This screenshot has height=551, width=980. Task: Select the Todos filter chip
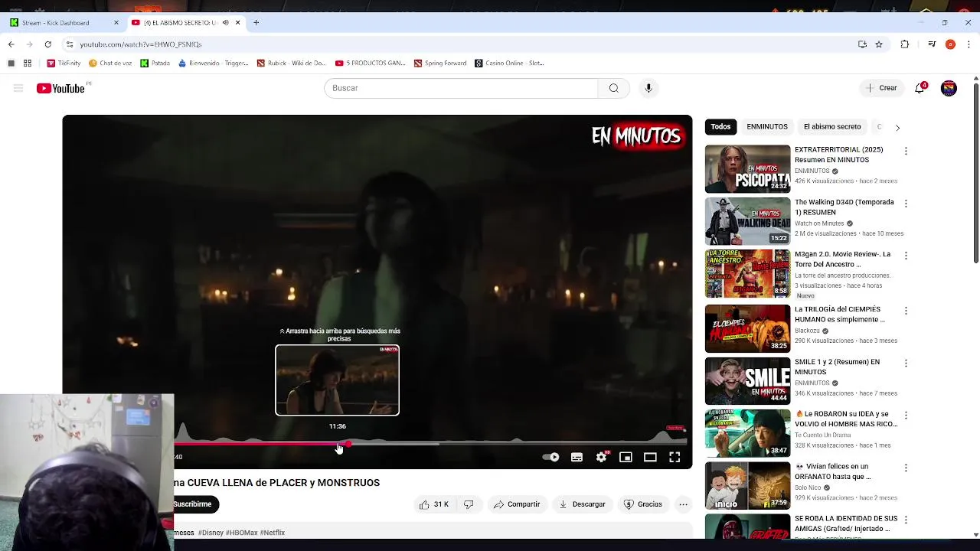(x=720, y=127)
